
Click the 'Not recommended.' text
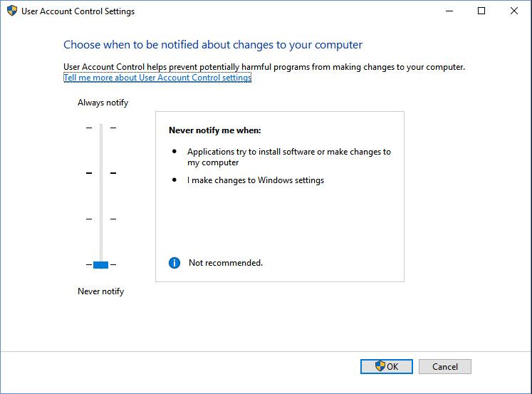(225, 263)
